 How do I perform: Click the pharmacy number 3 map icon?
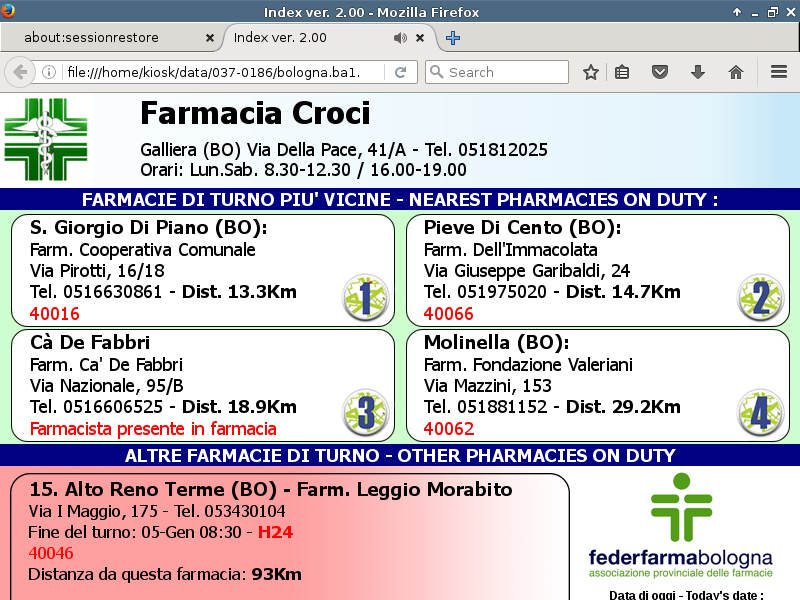(365, 412)
